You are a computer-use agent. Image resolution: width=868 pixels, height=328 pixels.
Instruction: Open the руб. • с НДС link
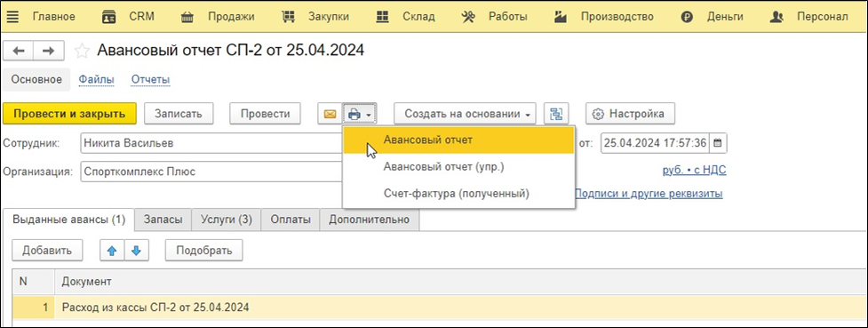click(x=694, y=171)
